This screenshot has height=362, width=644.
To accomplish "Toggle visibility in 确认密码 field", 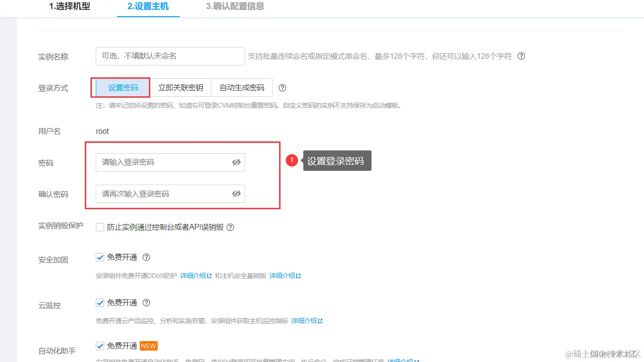I will click(x=236, y=194).
